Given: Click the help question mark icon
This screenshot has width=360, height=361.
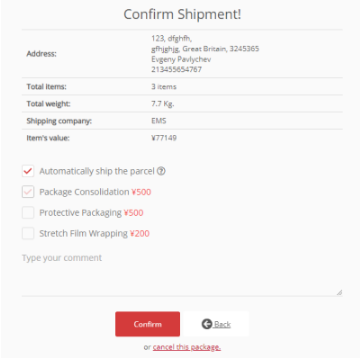Looking at the screenshot, I should click(x=161, y=171).
